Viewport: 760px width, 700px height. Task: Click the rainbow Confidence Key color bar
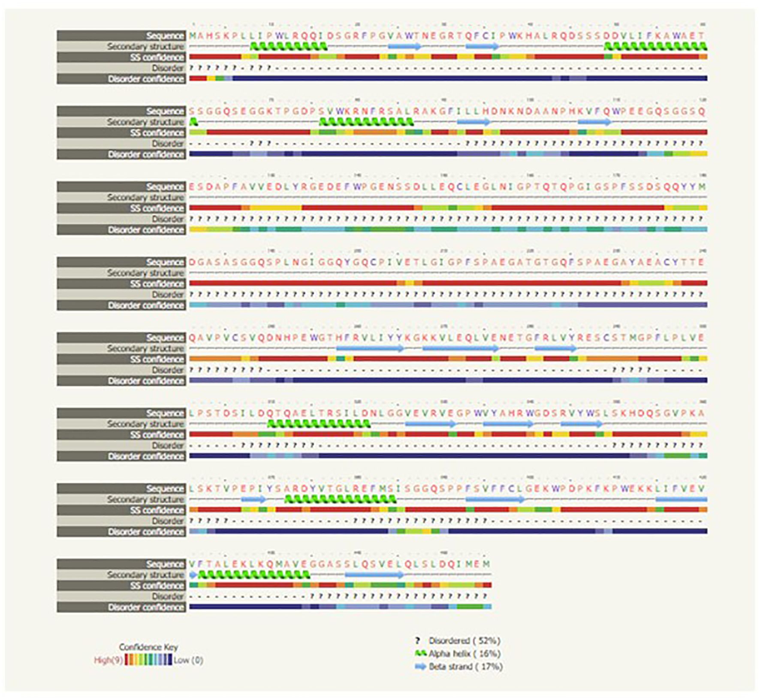click(148, 660)
